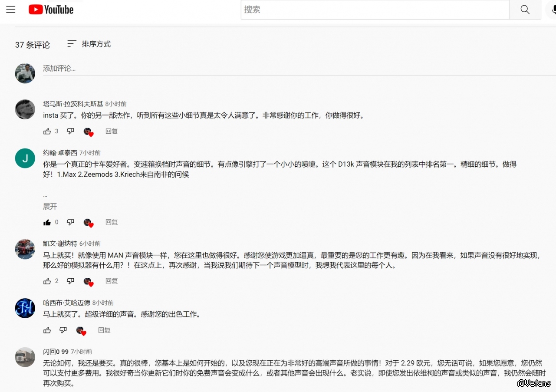Viewport: 556px width, 392px height.
Task: Toggle like on 约翰·卓泰西's comment
Action: (47, 222)
